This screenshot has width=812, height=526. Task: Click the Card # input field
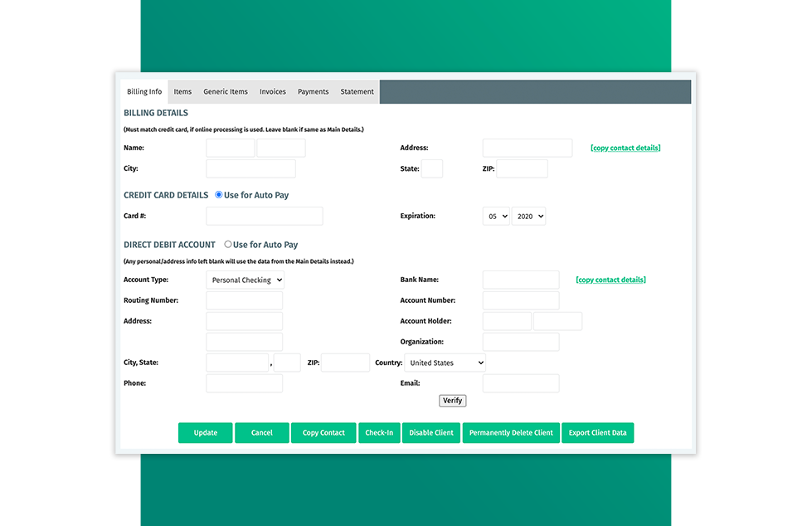264,217
